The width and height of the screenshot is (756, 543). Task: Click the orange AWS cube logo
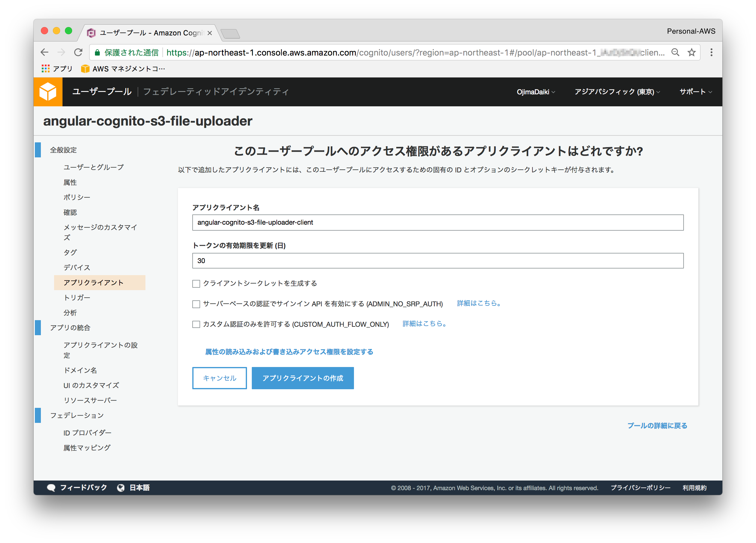pyautogui.click(x=48, y=92)
